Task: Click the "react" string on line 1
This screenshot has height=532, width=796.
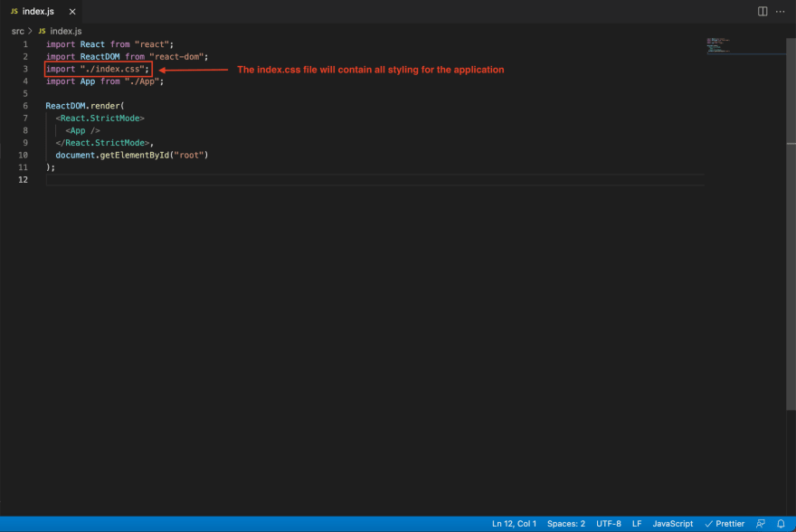Action: 152,44
